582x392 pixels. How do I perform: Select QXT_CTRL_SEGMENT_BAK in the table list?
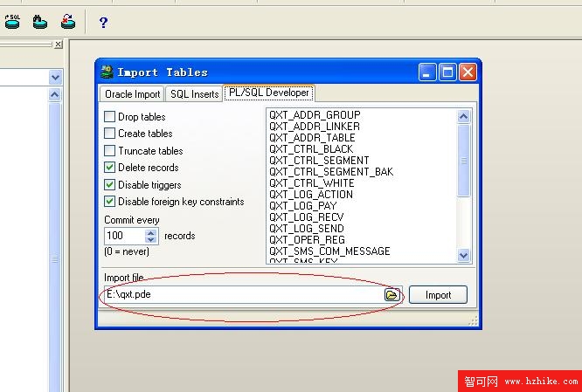pos(331,172)
